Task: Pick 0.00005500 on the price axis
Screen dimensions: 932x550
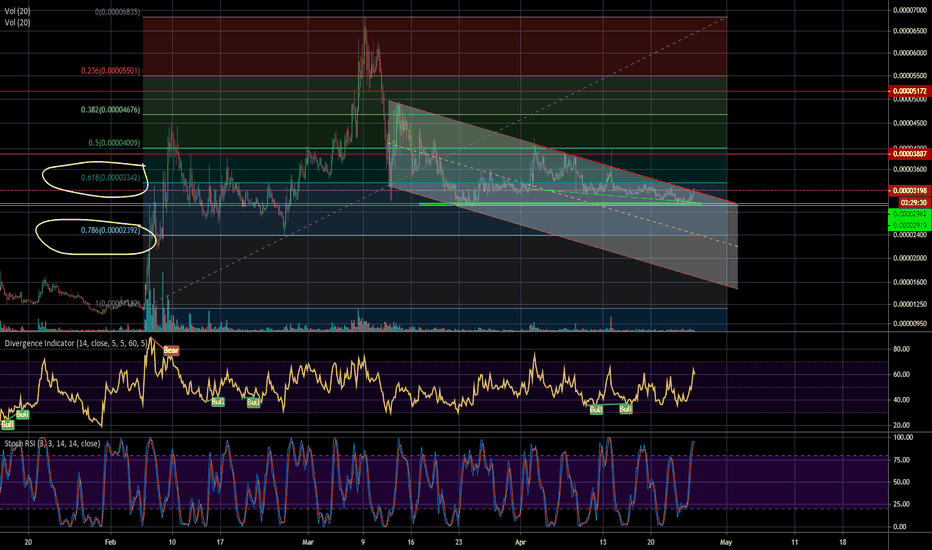Action: coord(909,76)
